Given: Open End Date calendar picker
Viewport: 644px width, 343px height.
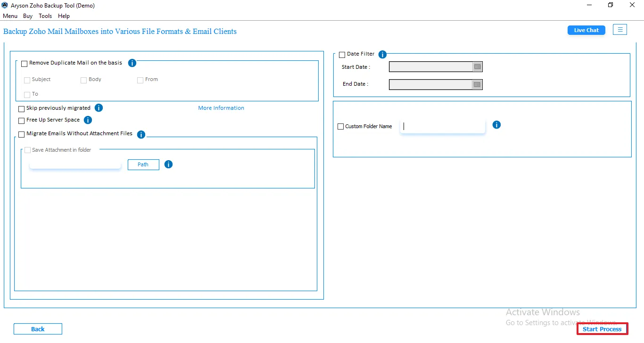Looking at the screenshot, I should pos(477,84).
